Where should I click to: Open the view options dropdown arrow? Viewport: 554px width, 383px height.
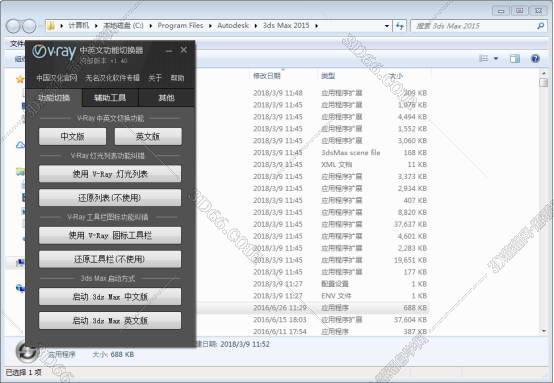[496, 59]
